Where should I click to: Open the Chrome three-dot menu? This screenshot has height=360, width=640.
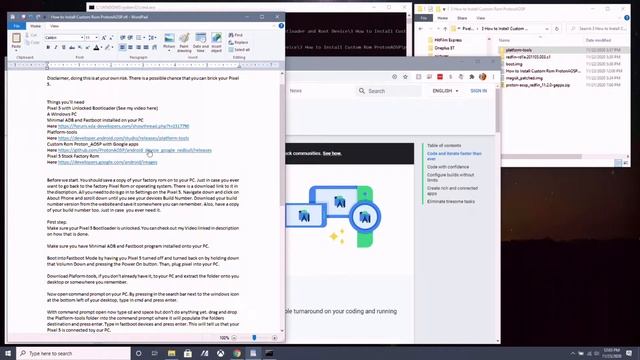tap(493, 77)
